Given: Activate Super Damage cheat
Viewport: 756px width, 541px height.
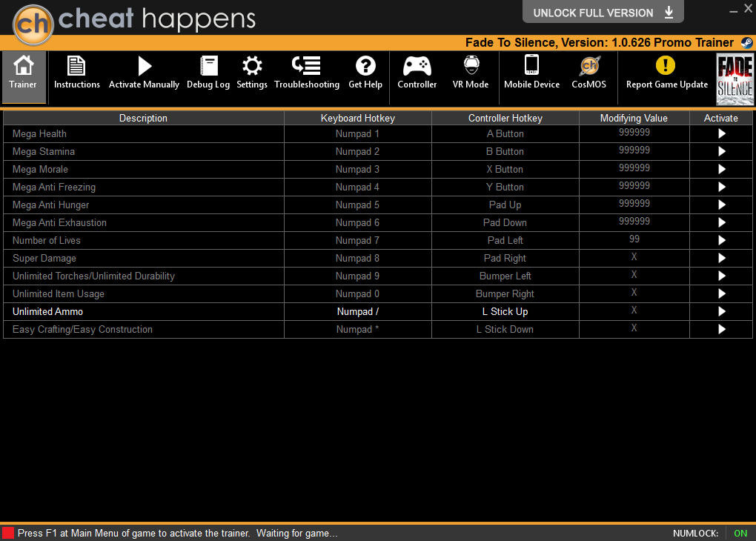Looking at the screenshot, I should (x=721, y=258).
